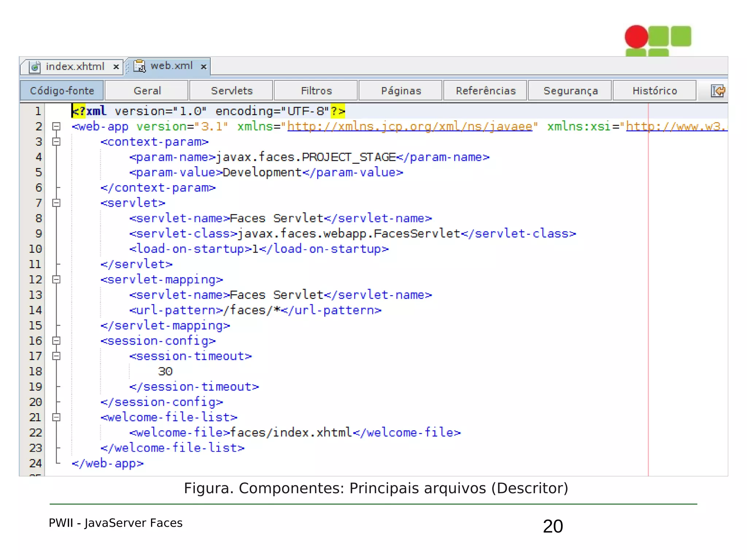Open the Páginas view
The width and height of the screenshot is (747, 560).
pyautogui.click(x=400, y=90)
